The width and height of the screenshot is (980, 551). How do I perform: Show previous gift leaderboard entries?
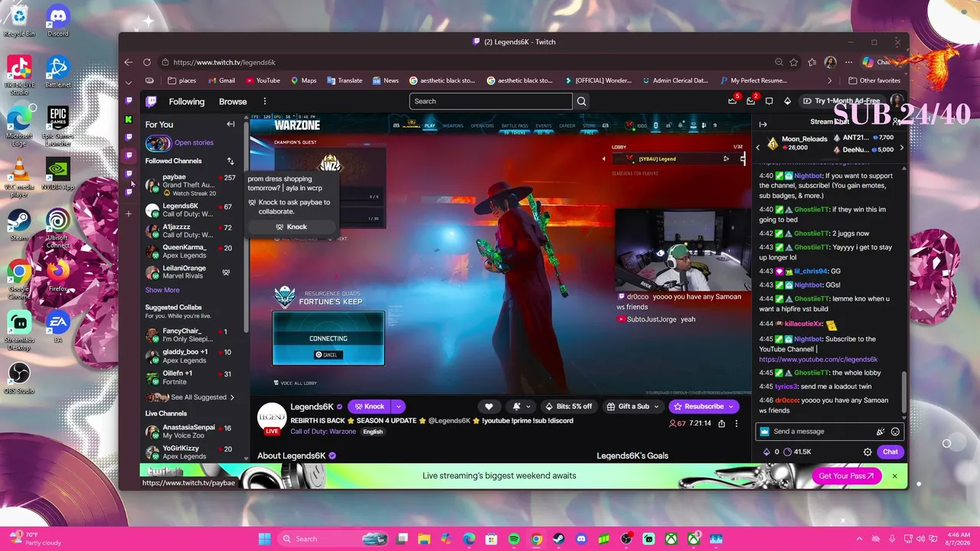[758, 148]
